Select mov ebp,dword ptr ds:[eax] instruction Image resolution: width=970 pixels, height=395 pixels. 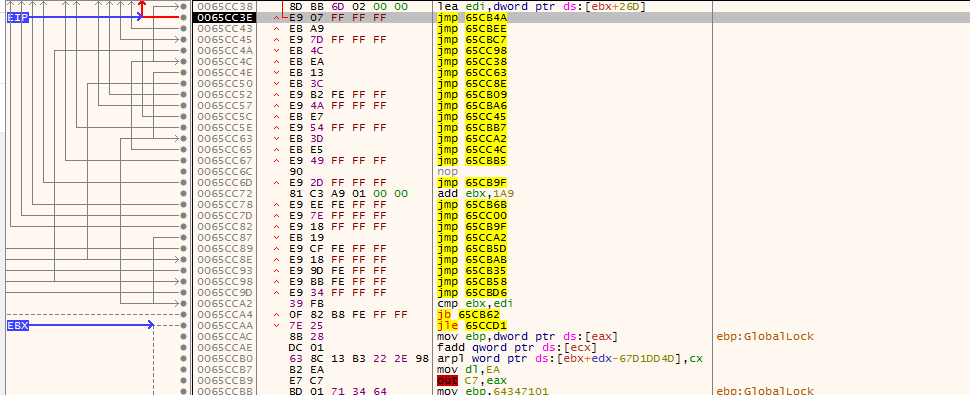[527, 336]
